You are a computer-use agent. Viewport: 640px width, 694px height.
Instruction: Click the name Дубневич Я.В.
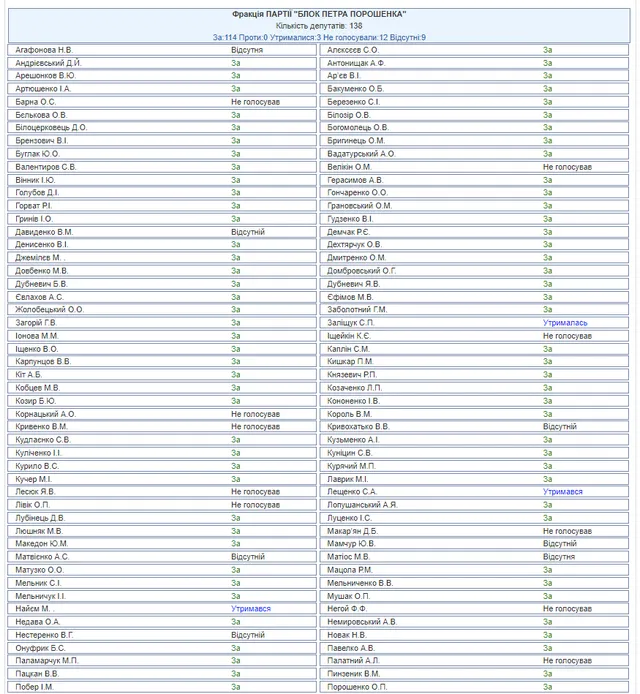click(354, 284)
